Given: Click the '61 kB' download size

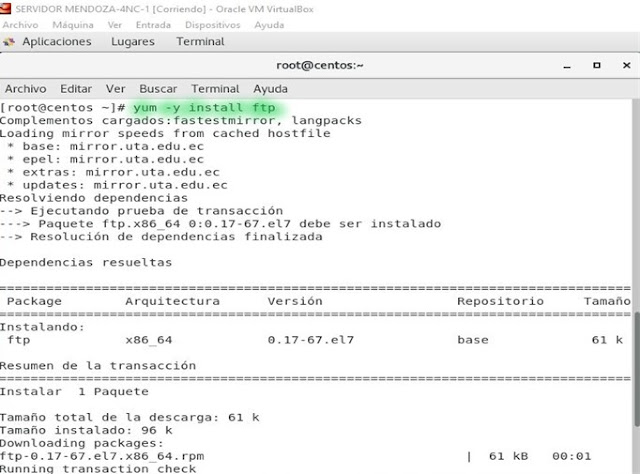Looking at the screenshot, I should [508, 456].
